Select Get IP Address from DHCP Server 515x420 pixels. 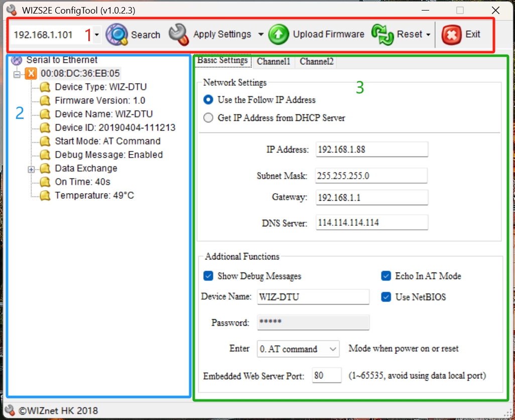208,118
